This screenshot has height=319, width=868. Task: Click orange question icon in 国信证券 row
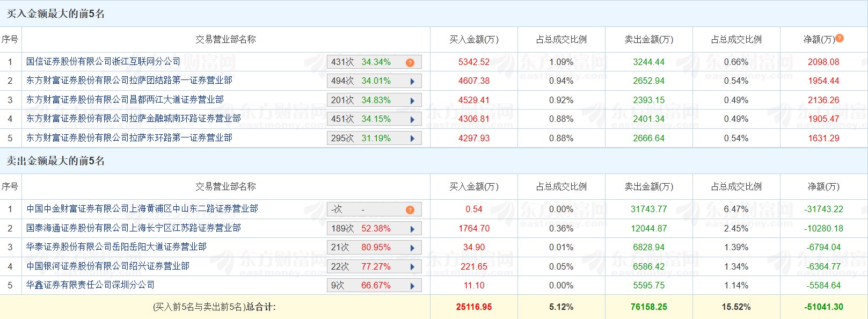[x=410, y=62]
